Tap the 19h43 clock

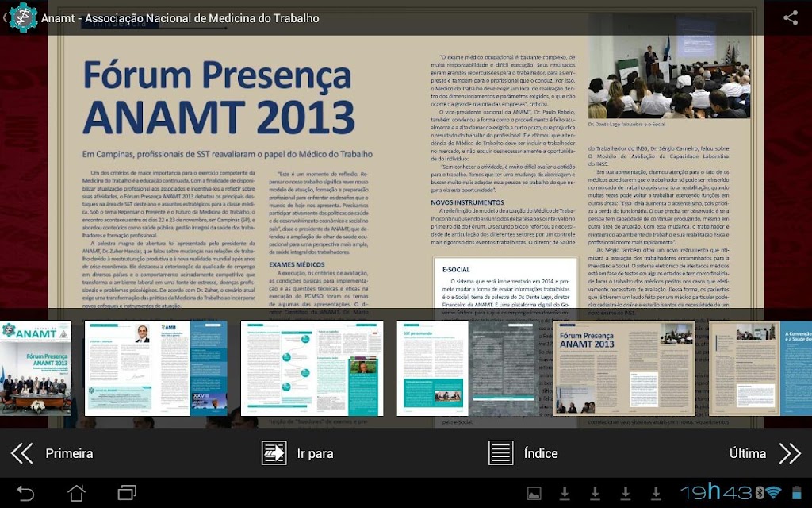tap(716, 492)
